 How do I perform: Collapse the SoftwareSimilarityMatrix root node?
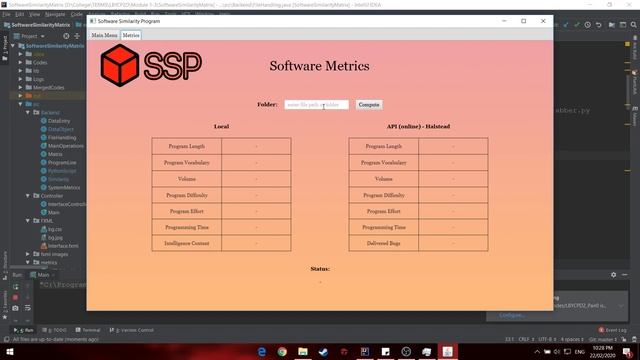coord(13,46)
